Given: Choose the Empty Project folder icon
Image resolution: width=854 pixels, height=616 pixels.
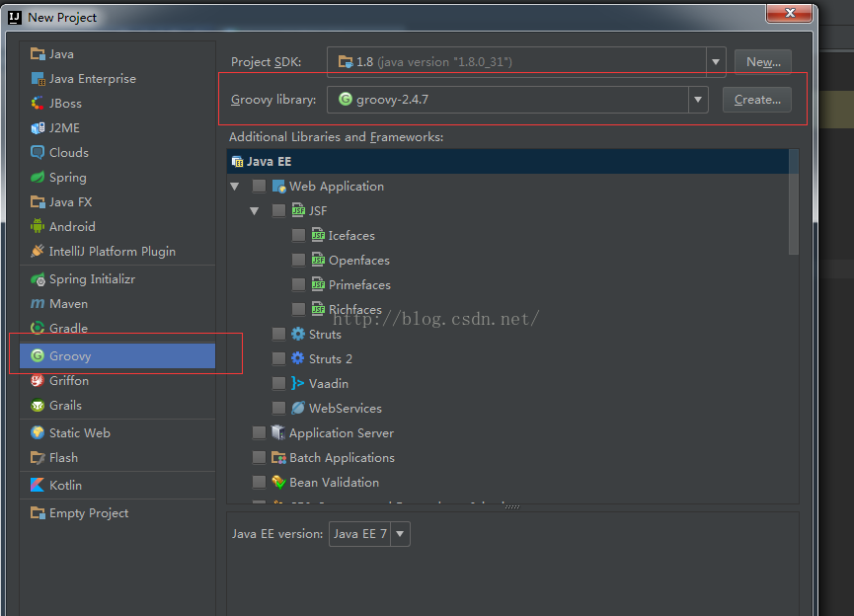Looking at the screenshot, I should [x=38, y=513].
